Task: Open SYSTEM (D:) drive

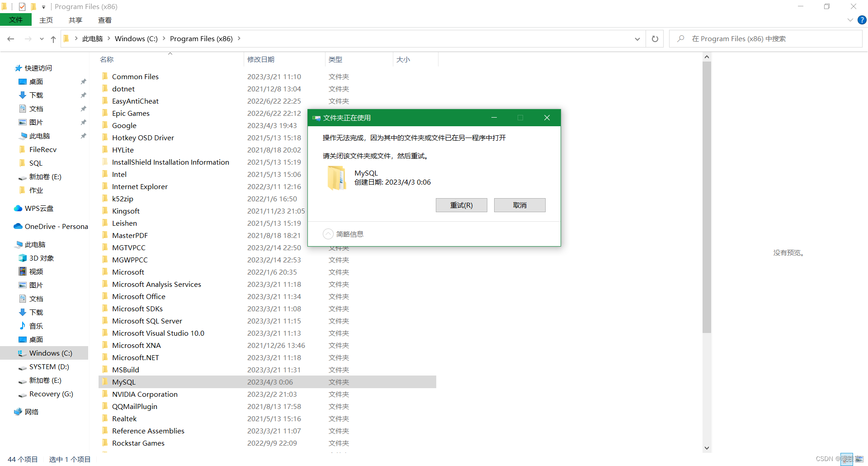Action: (x=49, y=366)
